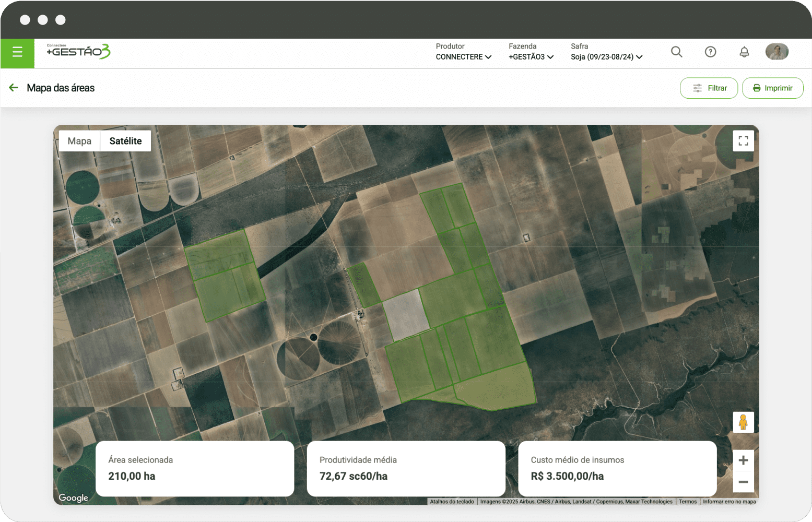Open notifications bell icon
Screen dimensions: 812x522
[744, 52]
